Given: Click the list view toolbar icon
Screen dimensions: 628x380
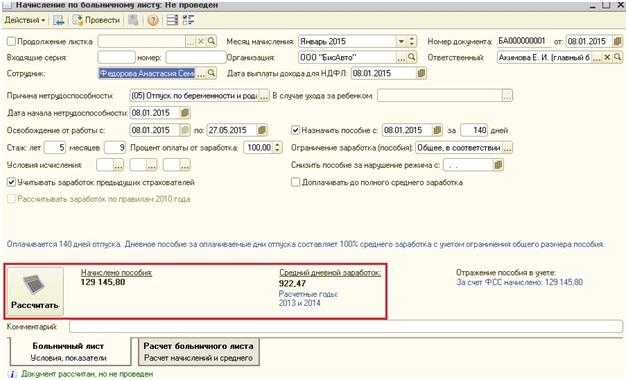Looking at the screenshot, I should pos(172,20).
